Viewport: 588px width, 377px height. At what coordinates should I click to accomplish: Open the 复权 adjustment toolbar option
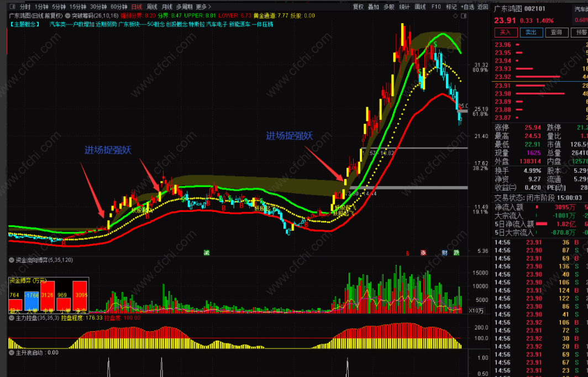click(x=358, y=7)
